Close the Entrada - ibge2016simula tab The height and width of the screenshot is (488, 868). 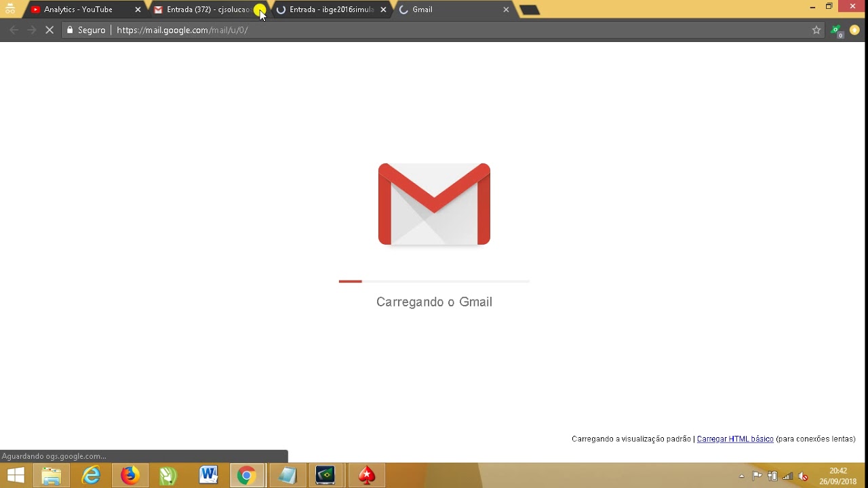[x=383, y=9]
